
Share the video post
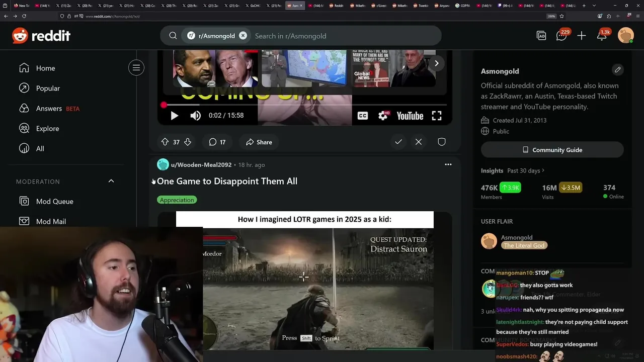pos(259,142)
